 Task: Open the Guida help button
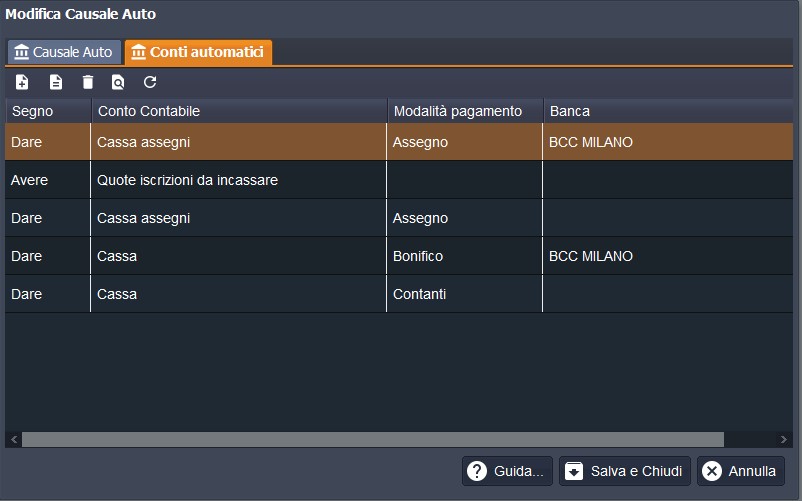[508, 471]
